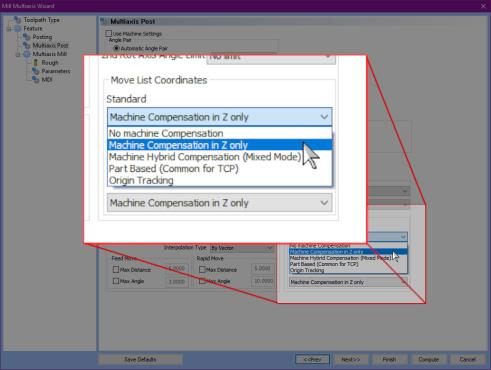Click the Feature node icon
Image resolution: width=491 pixels, height=370 pixels.
pos(17,29)
